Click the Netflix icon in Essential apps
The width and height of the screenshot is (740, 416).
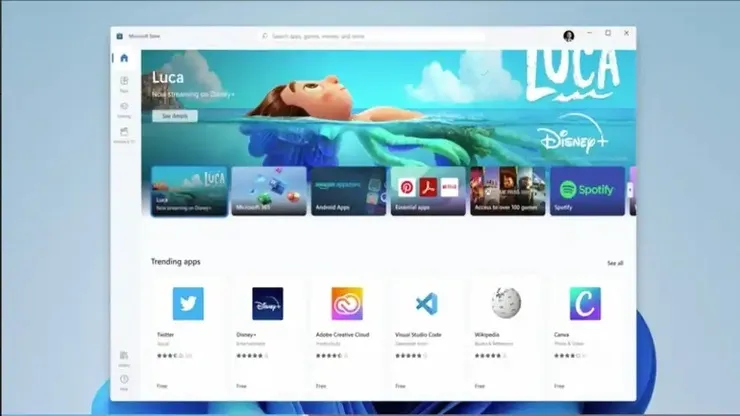click(x=449, y=187)
